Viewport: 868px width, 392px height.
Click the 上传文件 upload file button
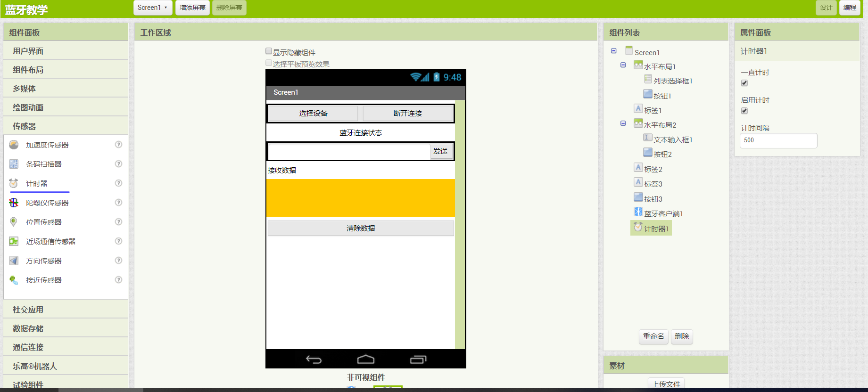coord(666,384)
